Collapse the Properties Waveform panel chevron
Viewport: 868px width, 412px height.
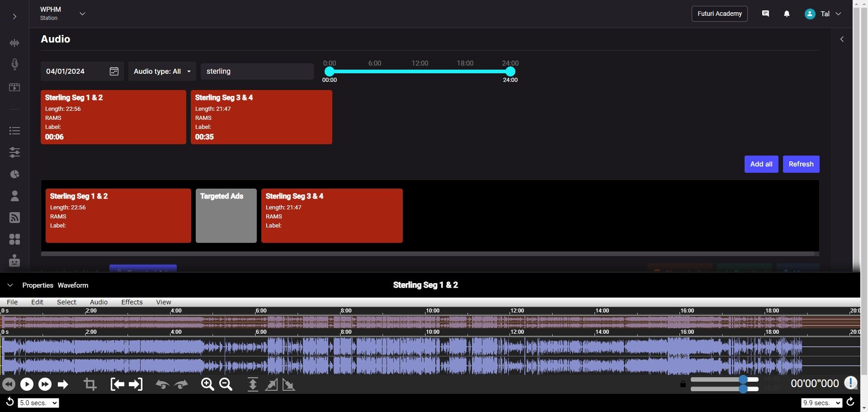pyautogui.click(x=10, y=285)
